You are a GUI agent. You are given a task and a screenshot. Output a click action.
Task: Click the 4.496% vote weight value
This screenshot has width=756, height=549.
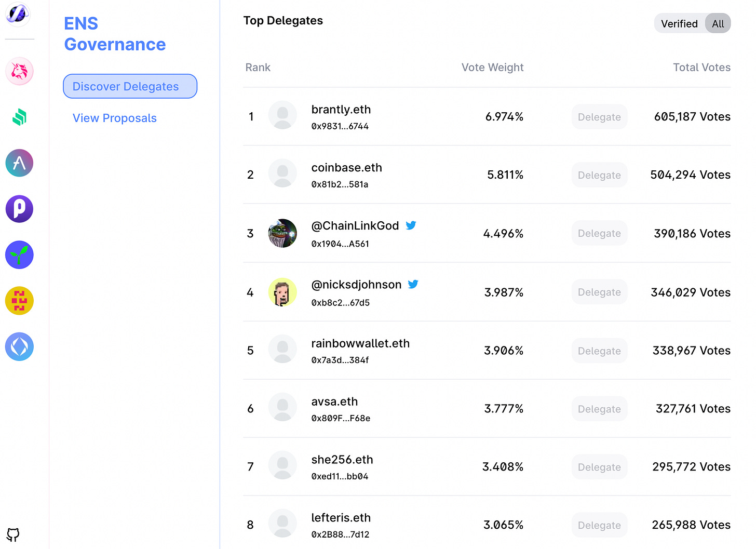coord(503,234)
